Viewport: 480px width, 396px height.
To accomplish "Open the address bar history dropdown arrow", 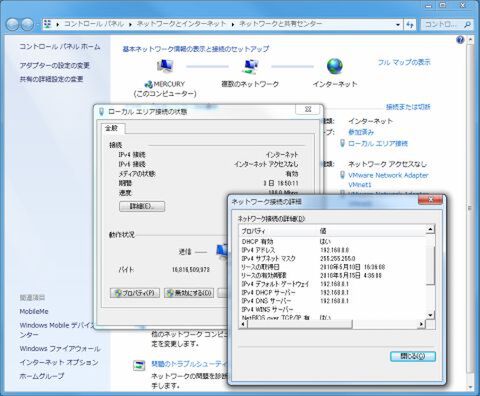I will point(397,24).
